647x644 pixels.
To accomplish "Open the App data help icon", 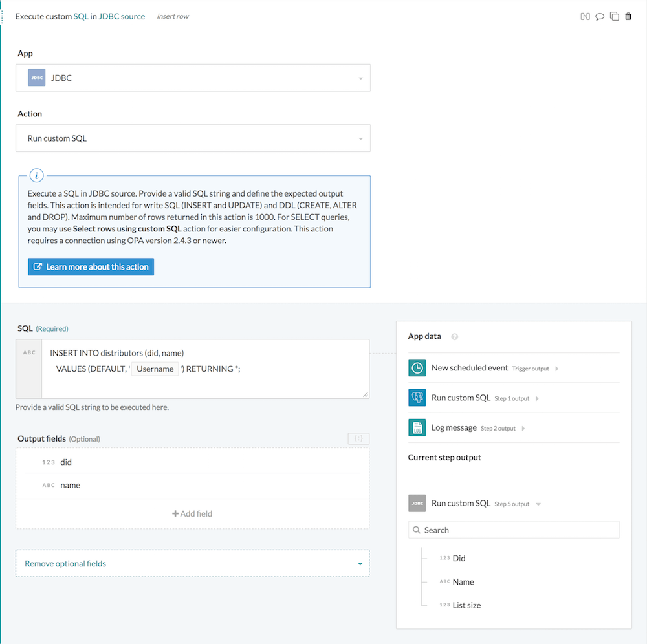I will tap(455, 336).
